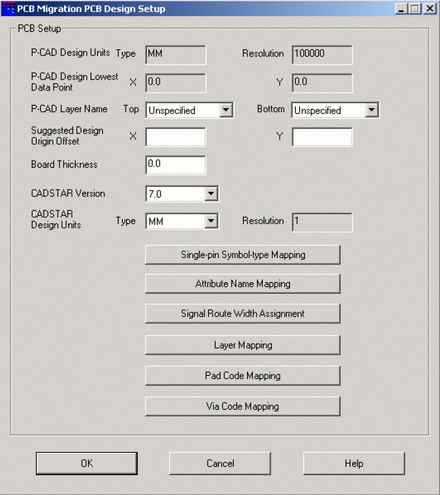Viewport: 440px width, 495px height.
Task: Open the P-CAD Bottom layer name dropdown
Action: [371, 110]
